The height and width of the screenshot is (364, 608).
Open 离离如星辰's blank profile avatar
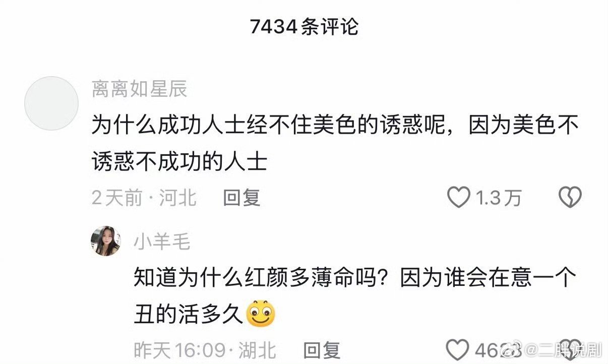click(x=51, y=103)
